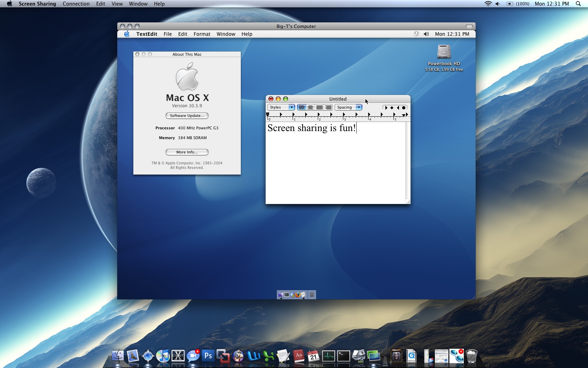Screen dimensions: 588x368
Task: Select justified text alignment in TextEdit
Action: pos(319,108)
